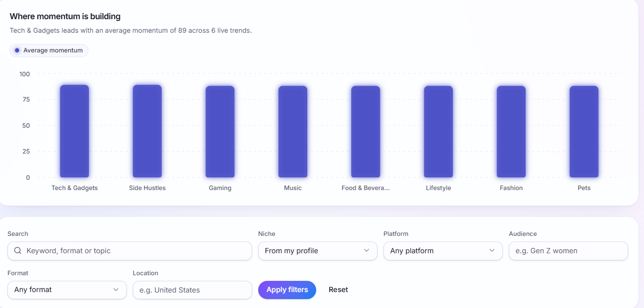Viewport: 644px width, 308px height.
Task: Open the Any platform dropdown
Action: 443,251
